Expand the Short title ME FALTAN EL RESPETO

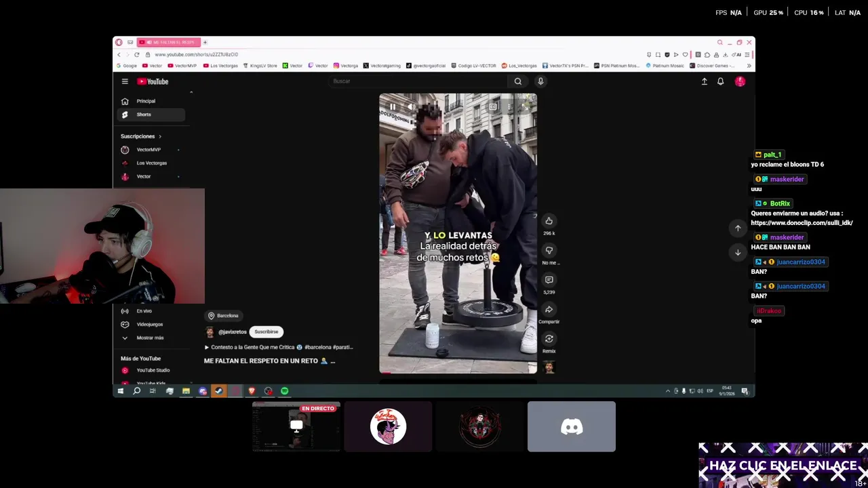point(269,361)
